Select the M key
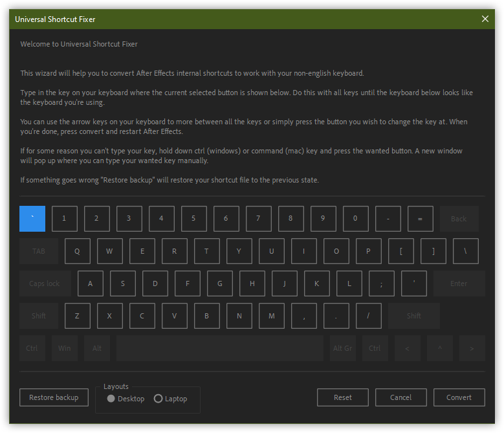 tap(272, 316)
